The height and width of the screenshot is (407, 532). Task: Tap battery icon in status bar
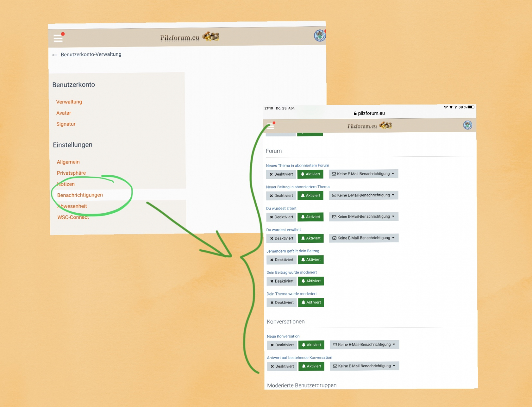tap(471, 107)
